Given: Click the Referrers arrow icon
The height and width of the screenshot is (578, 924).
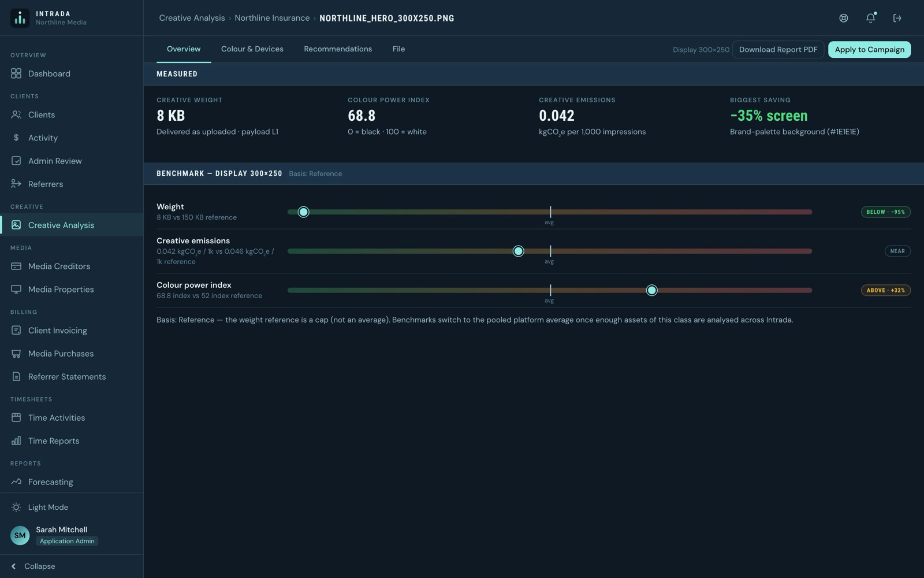Looking at the screenshot, I should point(16,184).
